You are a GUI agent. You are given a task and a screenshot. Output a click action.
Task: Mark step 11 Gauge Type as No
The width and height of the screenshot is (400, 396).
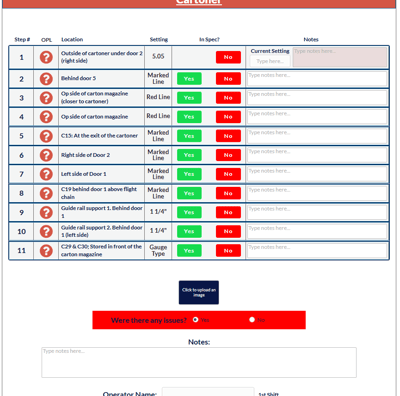click(x=228, y=251)
